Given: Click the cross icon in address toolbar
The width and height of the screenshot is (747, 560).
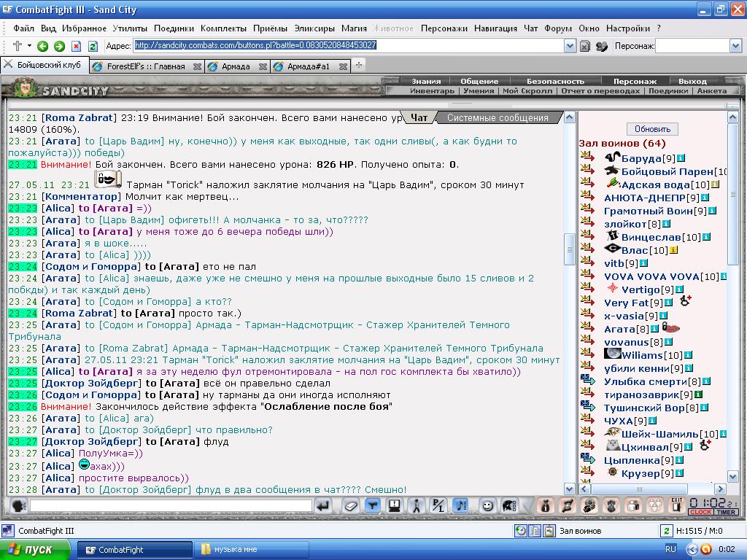Looking at the screenshot, I should [x=18, y=46].
